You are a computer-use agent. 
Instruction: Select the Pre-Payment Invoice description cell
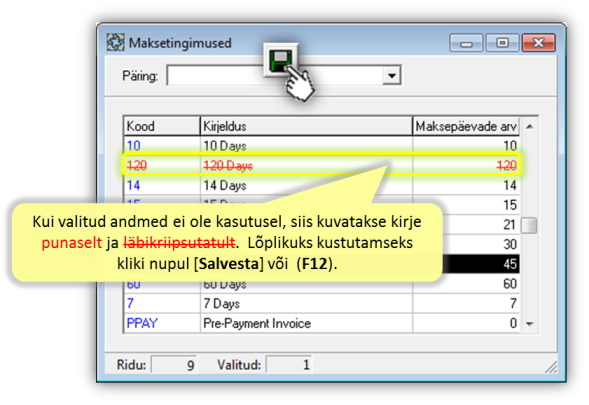click(306, 323)
